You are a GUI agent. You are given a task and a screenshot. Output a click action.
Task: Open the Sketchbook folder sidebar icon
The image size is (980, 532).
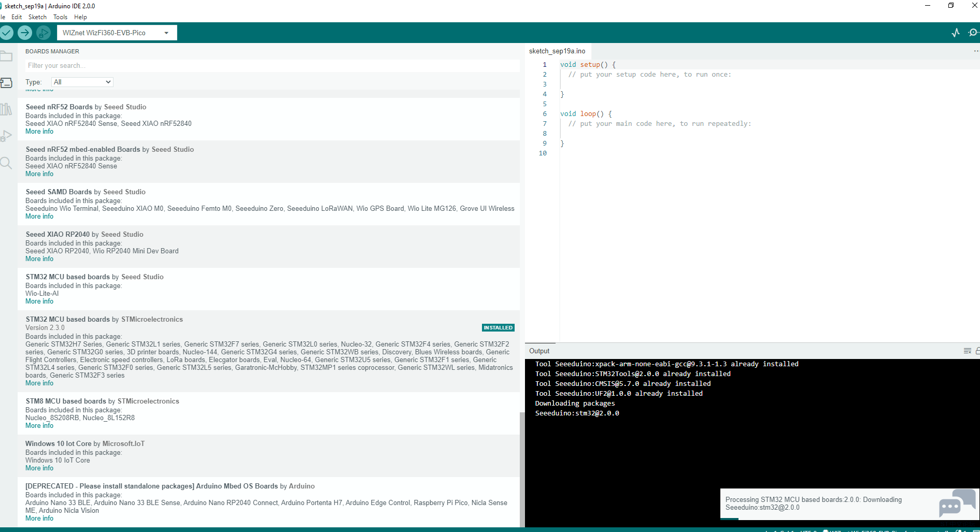click(x=6, y=56)
